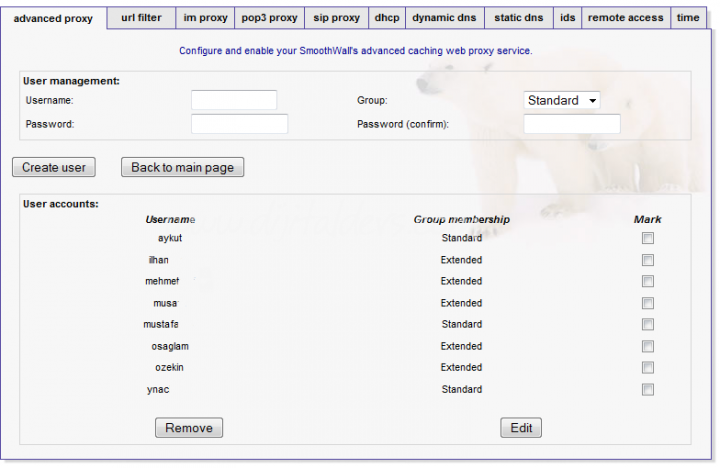
Task: Open the pop3 proxy tab
Action: [x=269, y=18]
